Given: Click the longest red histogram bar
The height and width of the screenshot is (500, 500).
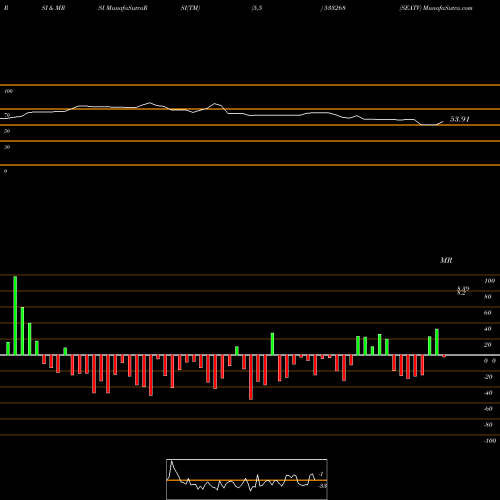Looking at the screenshot, I should point(251,377).
